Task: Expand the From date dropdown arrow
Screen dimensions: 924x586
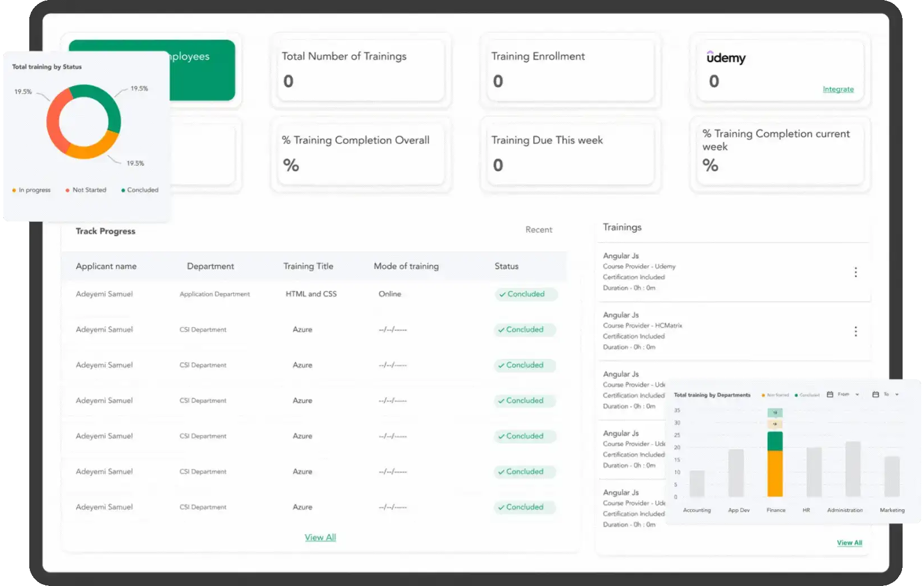Action: tap(858, 394)
